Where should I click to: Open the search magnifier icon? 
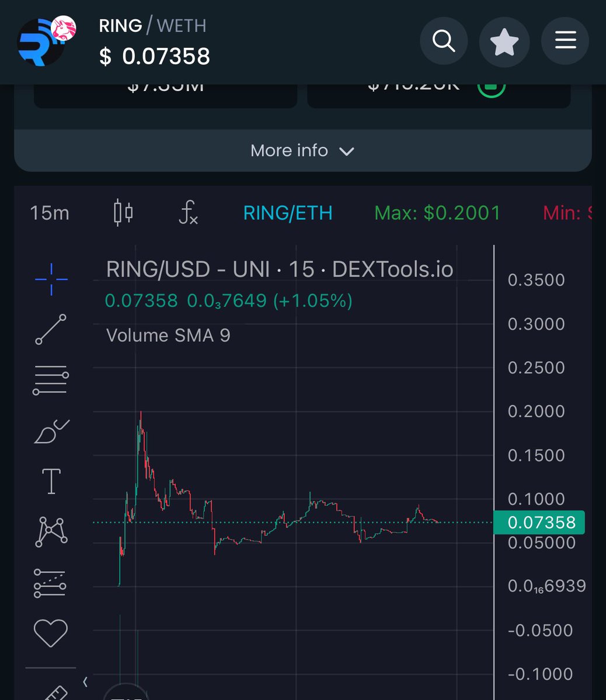click(x=444, y=41)
